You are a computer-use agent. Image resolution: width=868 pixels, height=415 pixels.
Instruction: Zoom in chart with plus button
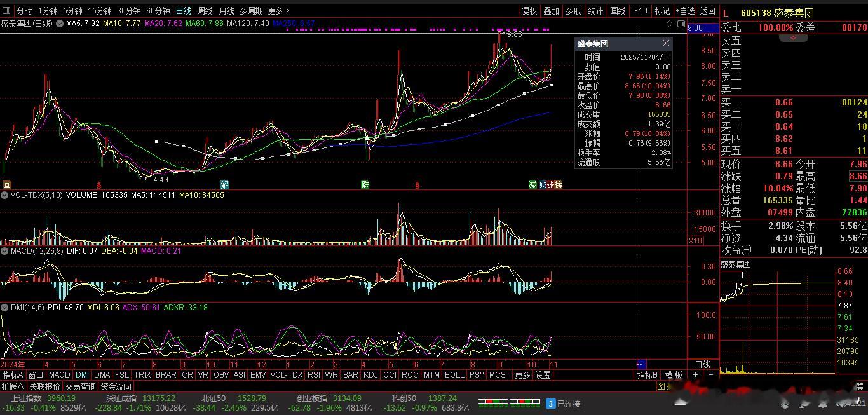(695, 376)
